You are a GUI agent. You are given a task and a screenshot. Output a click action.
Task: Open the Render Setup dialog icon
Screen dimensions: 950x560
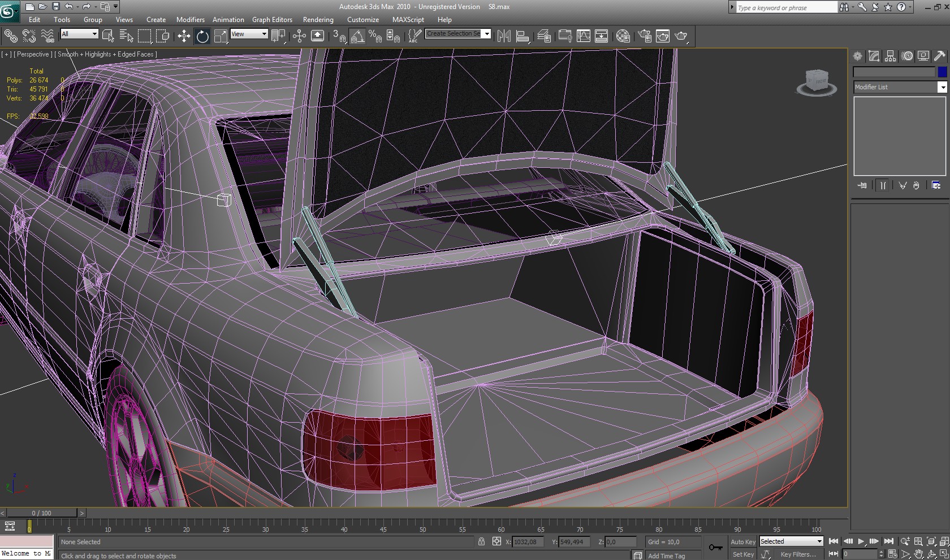[645, 37]
